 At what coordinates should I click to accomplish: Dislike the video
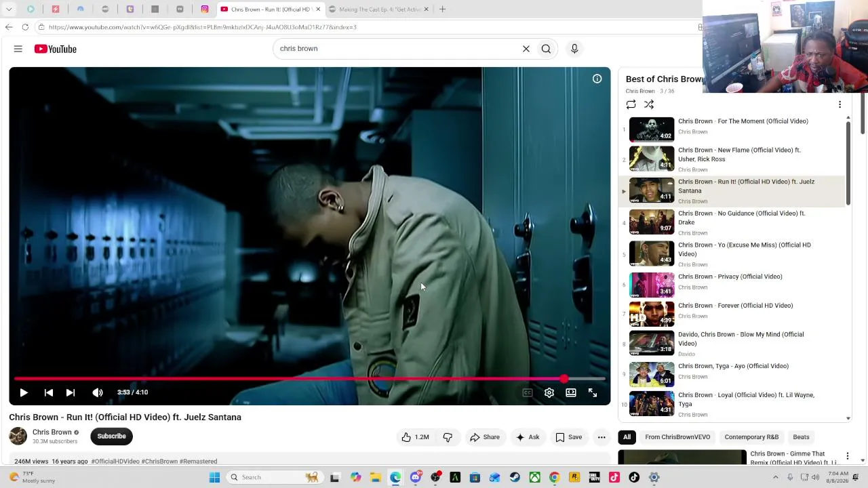[448, 437]
